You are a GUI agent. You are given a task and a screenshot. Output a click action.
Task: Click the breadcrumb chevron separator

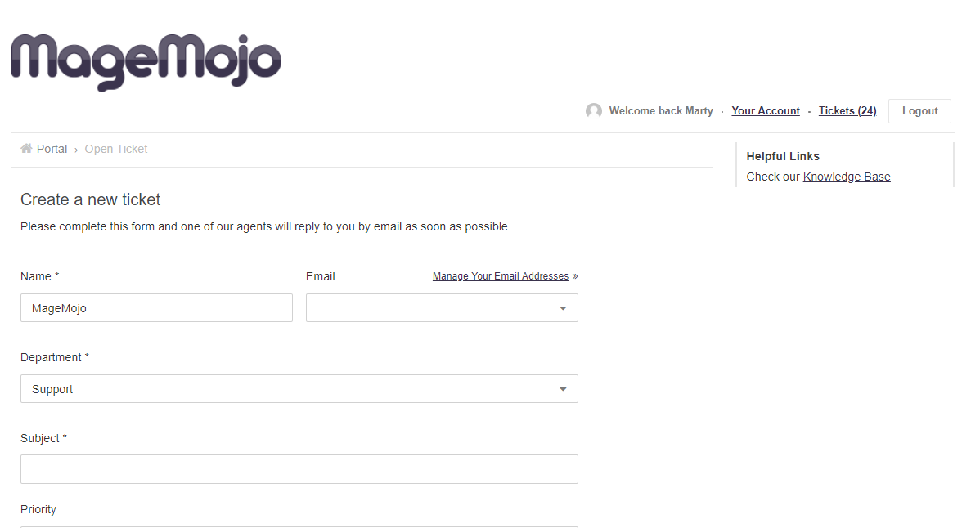click(75, 150)
